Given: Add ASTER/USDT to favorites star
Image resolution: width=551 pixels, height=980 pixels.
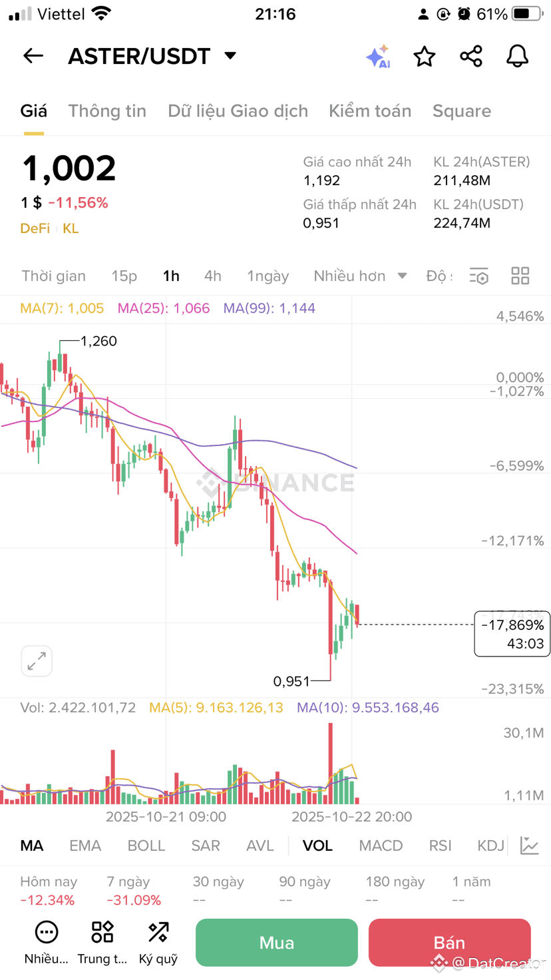Looking at the screenshot, I should click(425, 57).
